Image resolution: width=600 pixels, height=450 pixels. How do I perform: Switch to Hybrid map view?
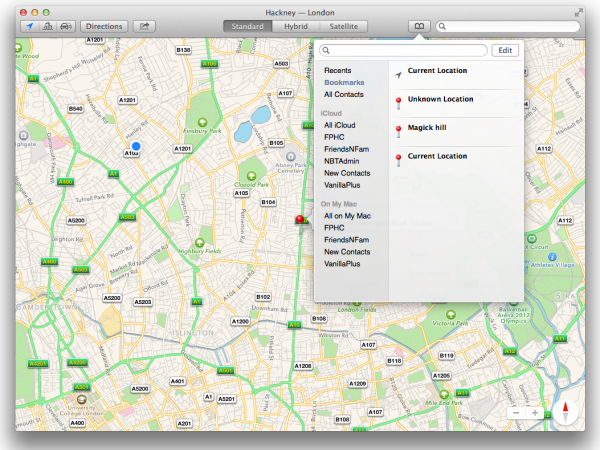[296, 26]
